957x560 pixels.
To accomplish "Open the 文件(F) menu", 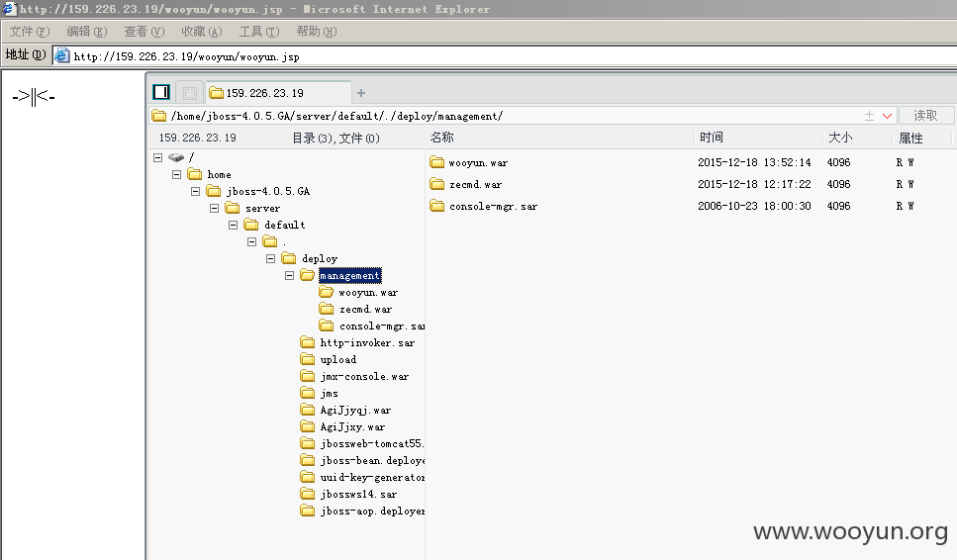I will (x=30, y=31).
